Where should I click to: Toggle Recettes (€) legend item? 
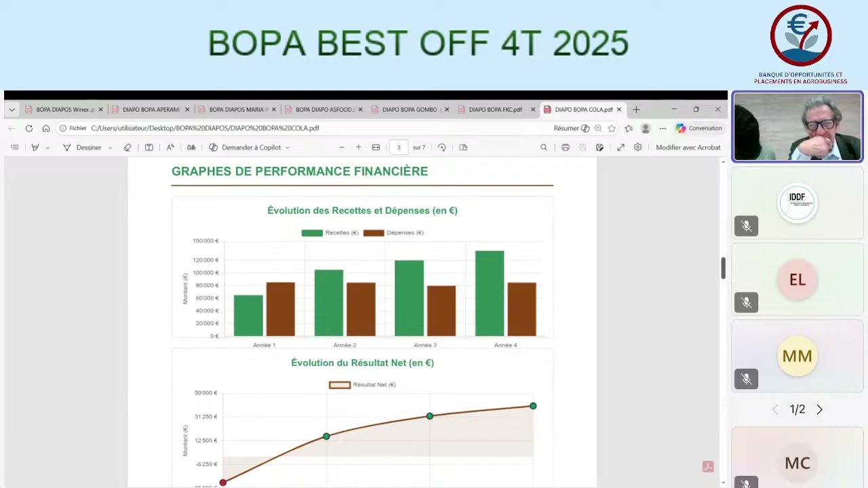[x=330, y=232]
